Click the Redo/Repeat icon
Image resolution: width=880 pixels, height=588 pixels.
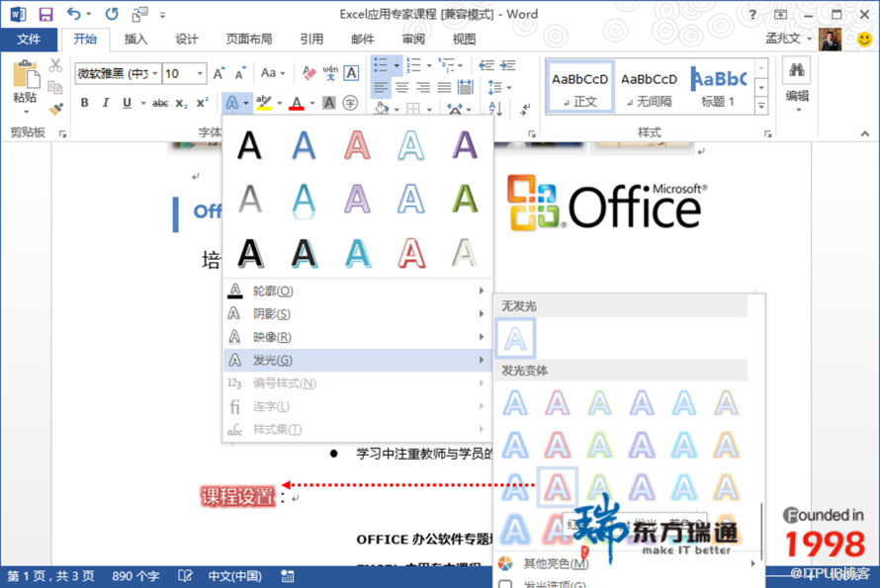[x=112, y=14]
